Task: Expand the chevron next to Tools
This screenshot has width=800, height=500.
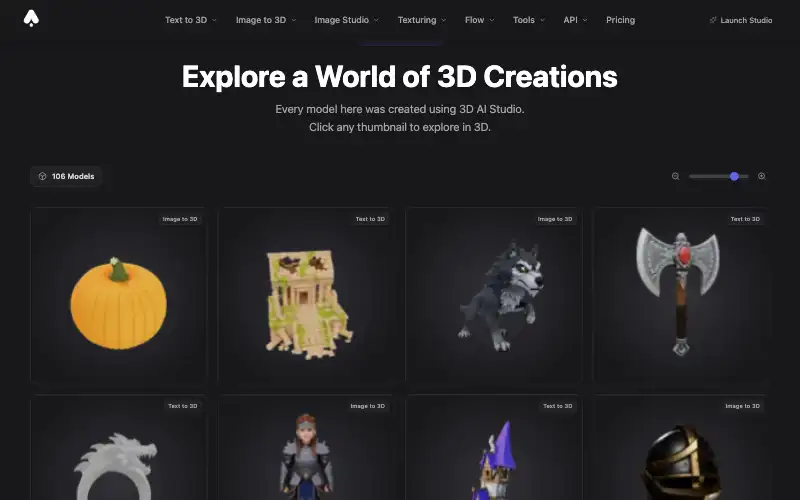Action: click(x=542, y=20)
